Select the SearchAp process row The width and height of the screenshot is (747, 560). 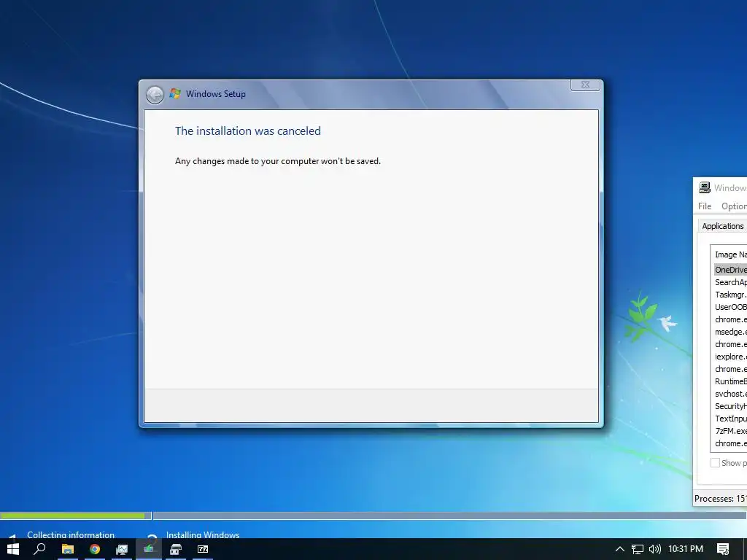click(x=730, y=282)
